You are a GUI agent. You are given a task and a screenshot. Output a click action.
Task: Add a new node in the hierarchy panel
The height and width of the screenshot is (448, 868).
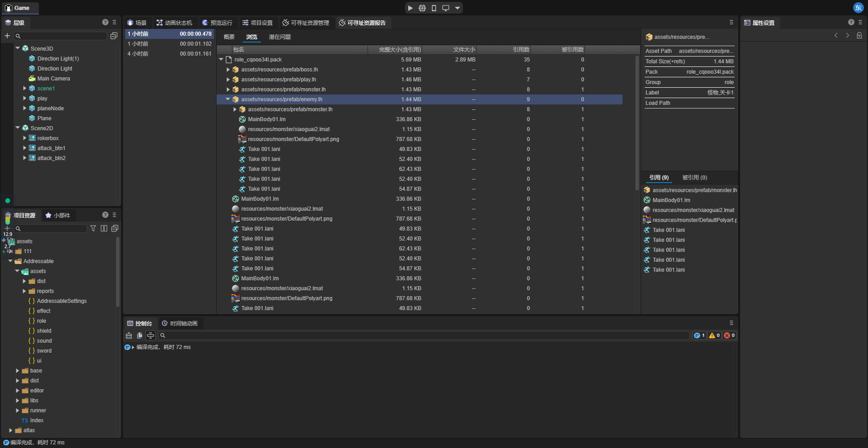point(7,36)
